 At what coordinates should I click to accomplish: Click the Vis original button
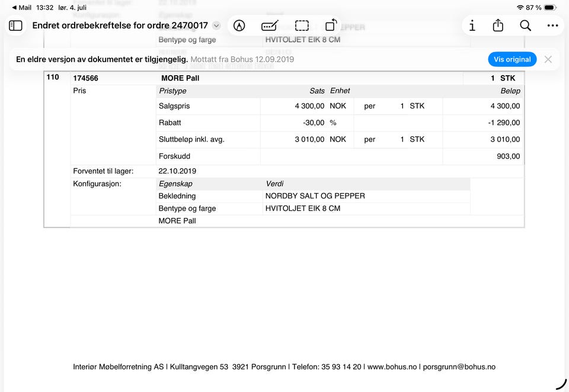click(x=512, y=59)
